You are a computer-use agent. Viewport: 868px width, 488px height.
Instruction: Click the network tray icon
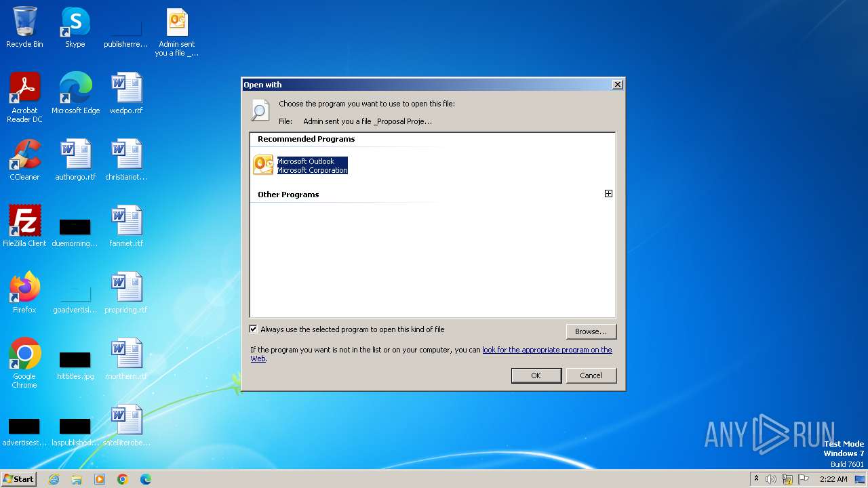click(787, 479)
